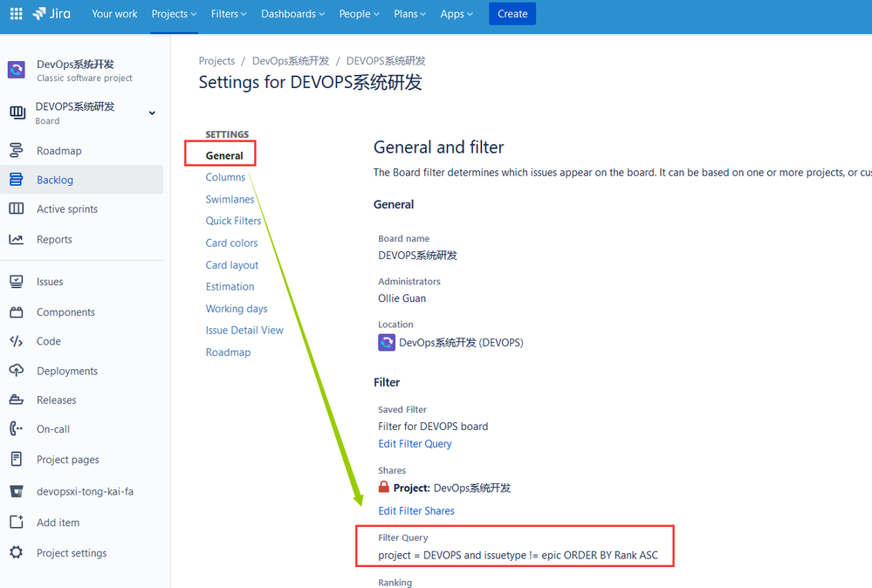Select the General settings tab
The image size is (872, 588).
pos(224,155)
